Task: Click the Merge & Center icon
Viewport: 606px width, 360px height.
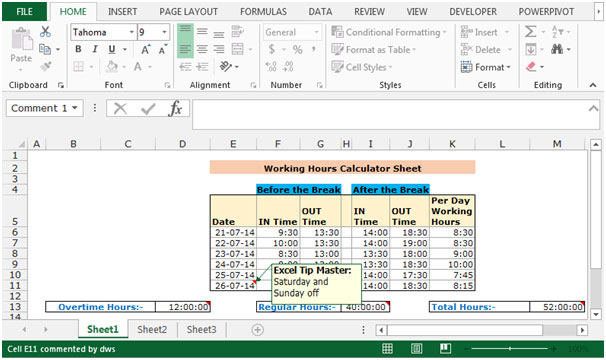Action: 237,49
